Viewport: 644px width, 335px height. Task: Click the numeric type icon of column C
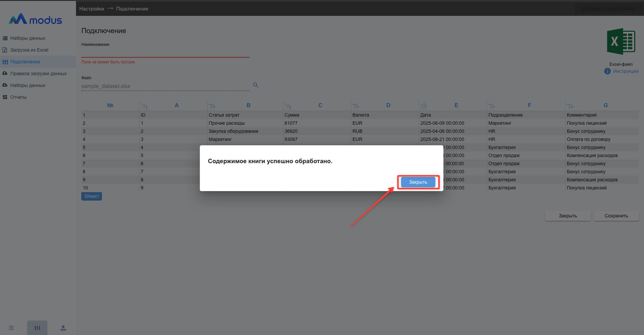click(288, 106)
